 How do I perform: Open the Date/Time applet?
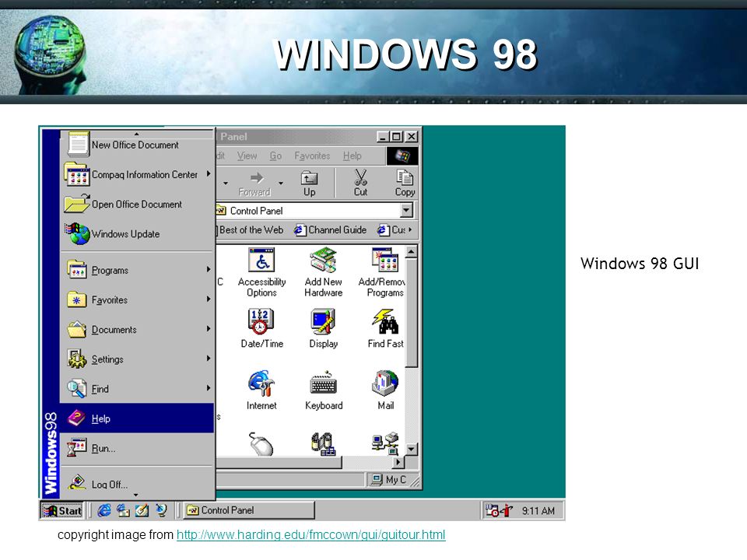[x=261, y=328]
